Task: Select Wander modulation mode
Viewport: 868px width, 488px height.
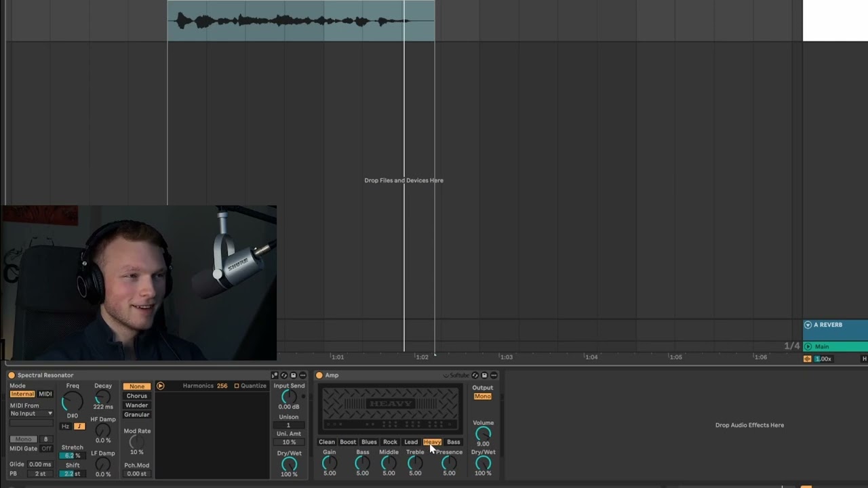Action: 137,405
